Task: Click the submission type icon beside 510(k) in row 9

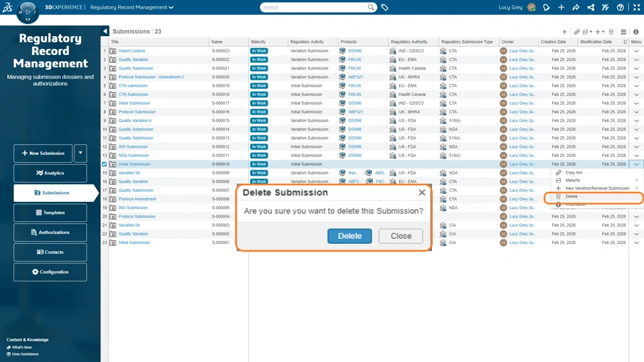Action: coord(443,121)
